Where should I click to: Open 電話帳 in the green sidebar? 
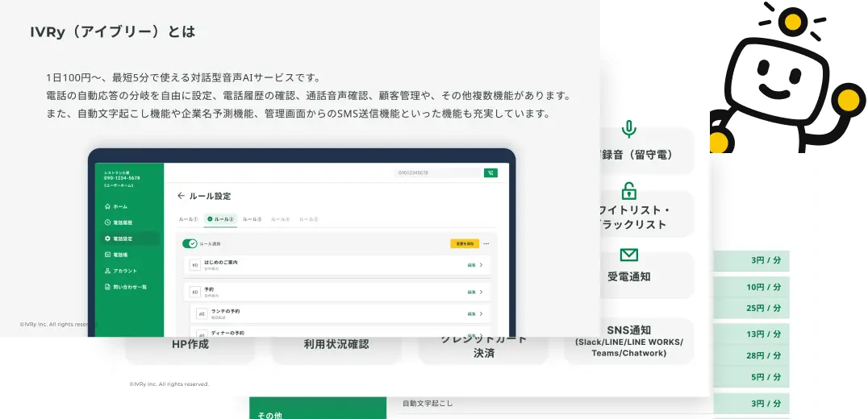click(116, 255)
